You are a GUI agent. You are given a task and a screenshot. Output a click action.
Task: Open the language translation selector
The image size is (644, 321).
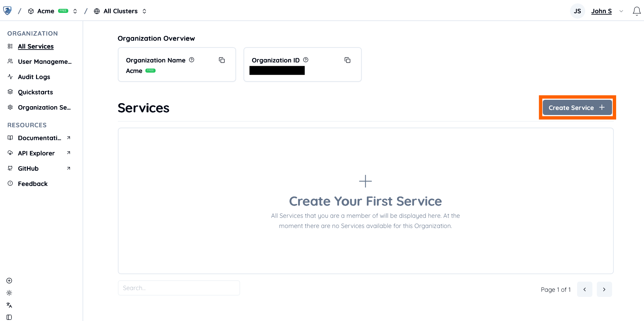[9, 305]
